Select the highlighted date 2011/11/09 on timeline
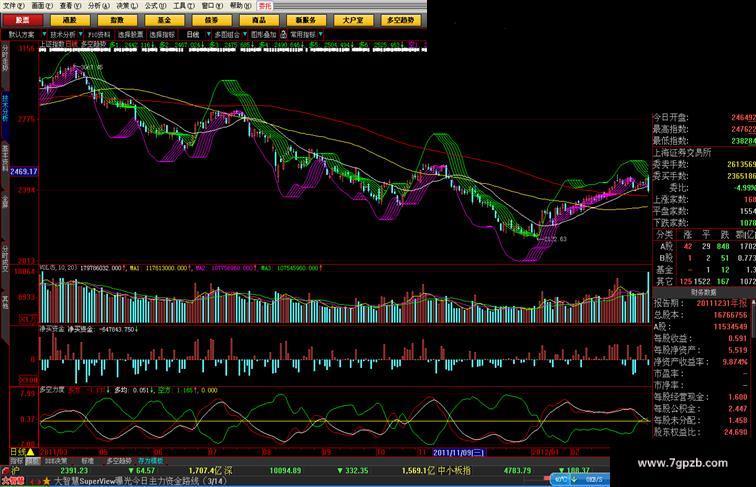Viewport: 756px width, 487px height. [459, 452]
